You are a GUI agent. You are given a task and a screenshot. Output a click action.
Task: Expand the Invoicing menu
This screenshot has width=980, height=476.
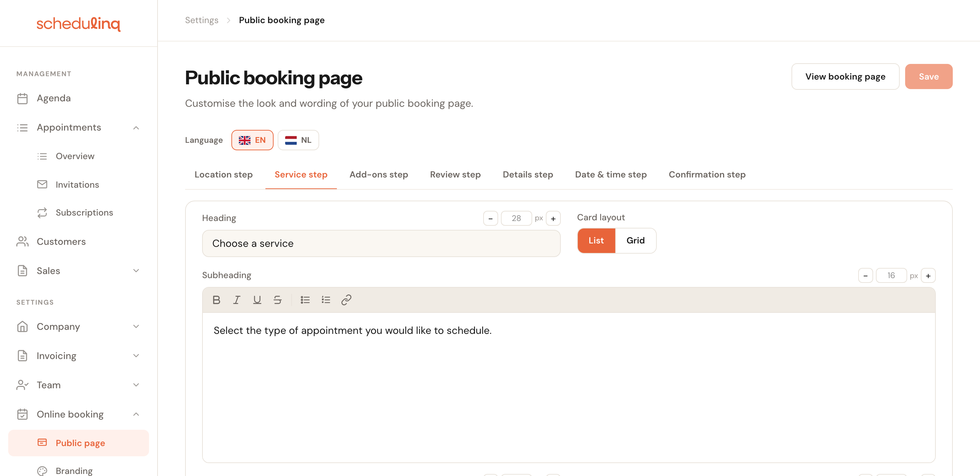[x=136, y=356]
